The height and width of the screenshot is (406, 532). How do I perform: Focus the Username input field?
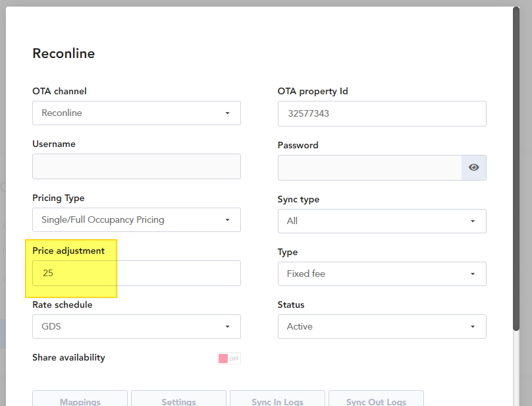136,167
